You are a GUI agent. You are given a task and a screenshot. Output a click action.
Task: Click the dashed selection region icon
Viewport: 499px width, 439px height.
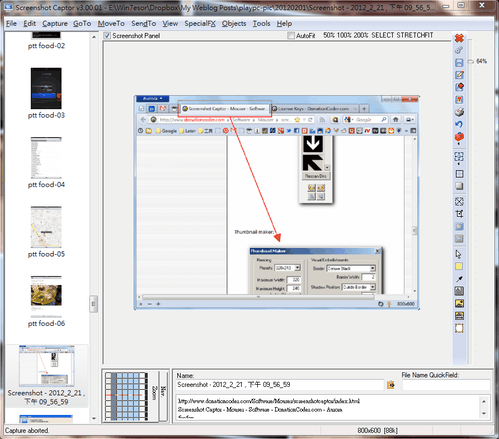[459, 156]
